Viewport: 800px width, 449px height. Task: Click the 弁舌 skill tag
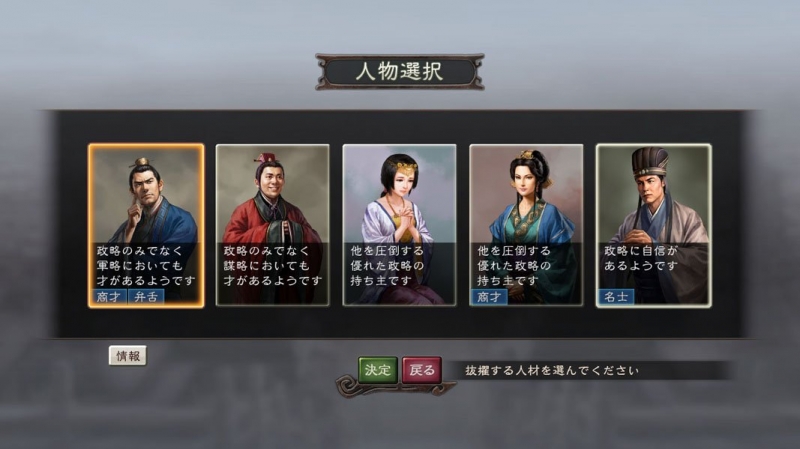[x=146, y=296]
